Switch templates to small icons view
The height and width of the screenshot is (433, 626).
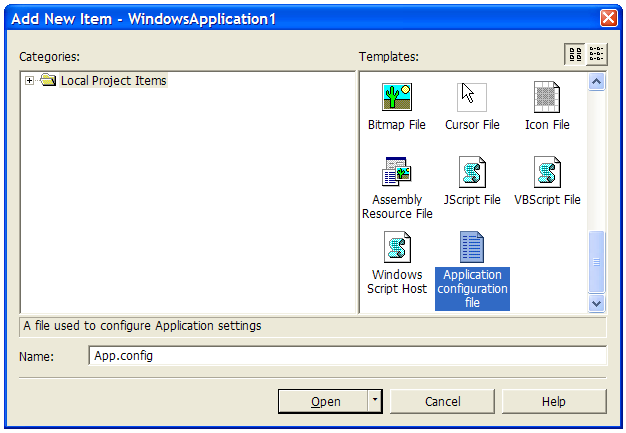point(596,55)
